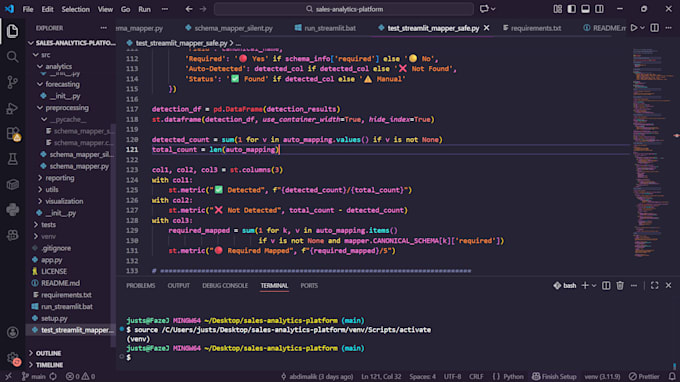Open the Search view in activity bar
Screen dimensions: 680x382
coord(12,56)
